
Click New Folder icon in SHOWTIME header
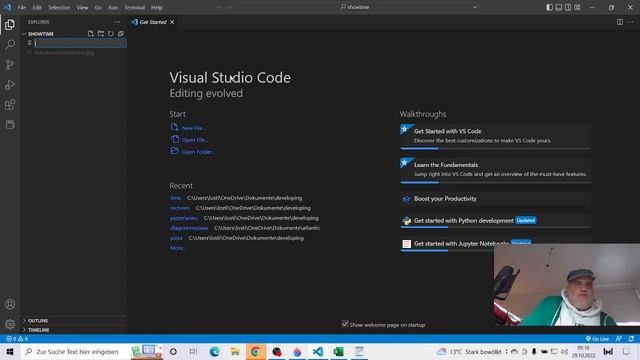point(100,33)
